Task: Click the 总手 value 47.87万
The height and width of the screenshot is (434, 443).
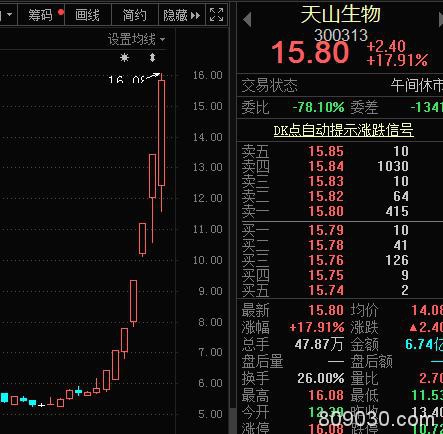Action: pos(319,344)
